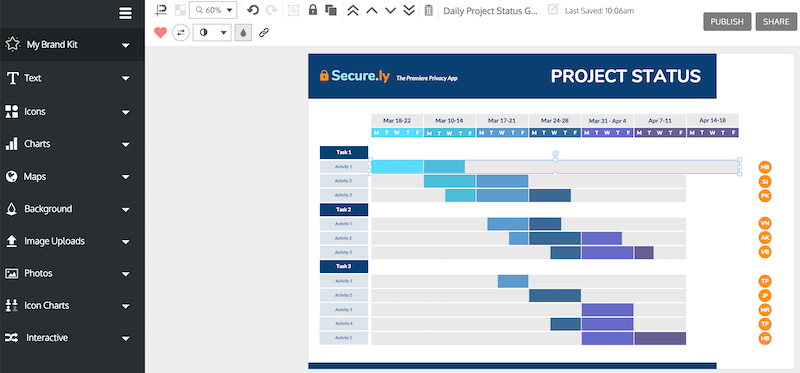The height and width of the screenshot is (373, 800).
Task: Duplicate the selected element
Action: (x=331, y=10)
